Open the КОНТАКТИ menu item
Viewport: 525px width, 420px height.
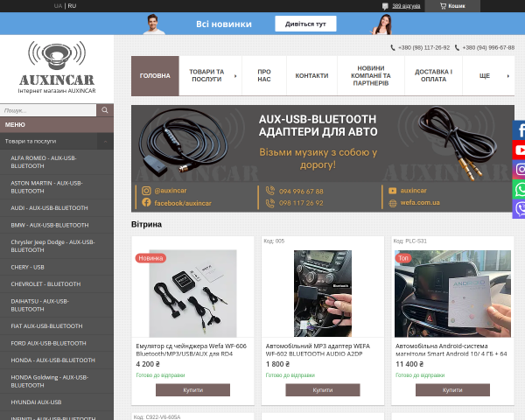coord(311,76)
